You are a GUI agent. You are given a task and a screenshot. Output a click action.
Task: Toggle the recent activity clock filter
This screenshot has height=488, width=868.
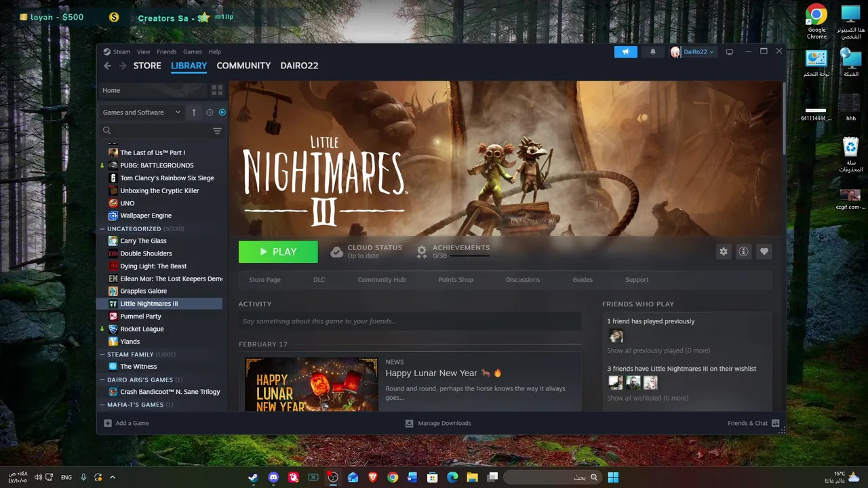pos(210,113)
